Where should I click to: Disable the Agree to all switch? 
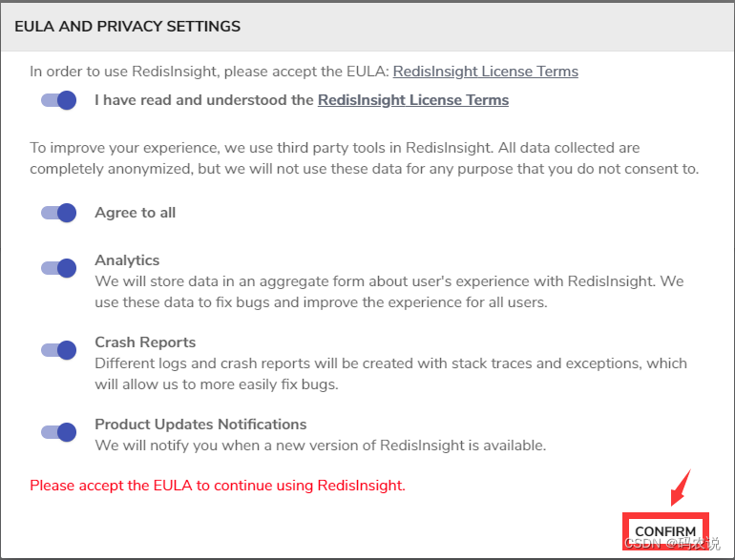click(58, 213)
